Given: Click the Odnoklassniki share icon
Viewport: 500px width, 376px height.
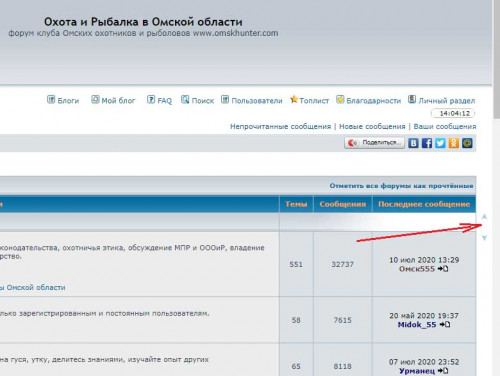Looking at the screenshot, I should pos(454,143).
